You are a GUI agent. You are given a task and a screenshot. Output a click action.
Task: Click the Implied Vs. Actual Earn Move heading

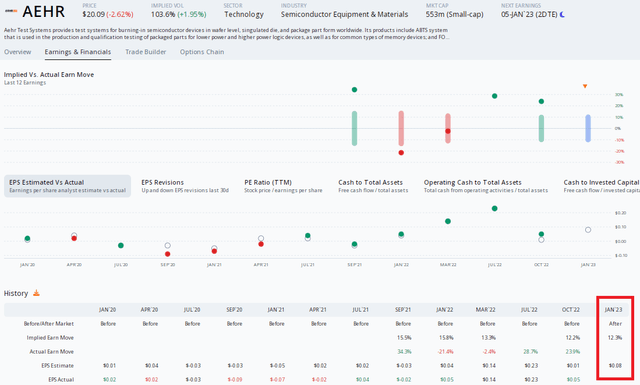pyautogui.click(x=49, y=75)
